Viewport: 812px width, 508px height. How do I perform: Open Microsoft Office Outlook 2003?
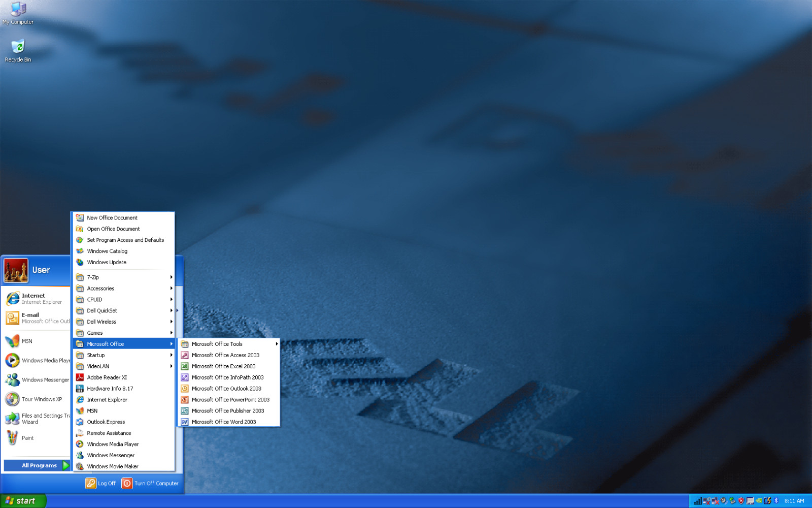pyautogui.click(x=229, y=389)
